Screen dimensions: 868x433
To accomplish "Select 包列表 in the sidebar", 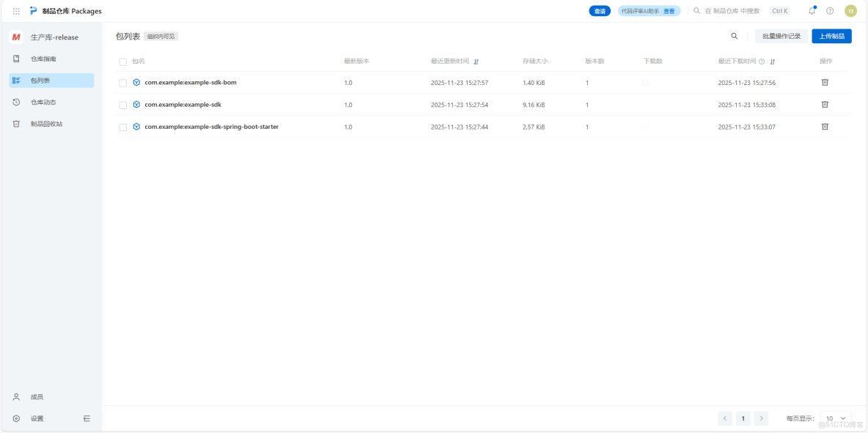I will [x=51, y=81].
